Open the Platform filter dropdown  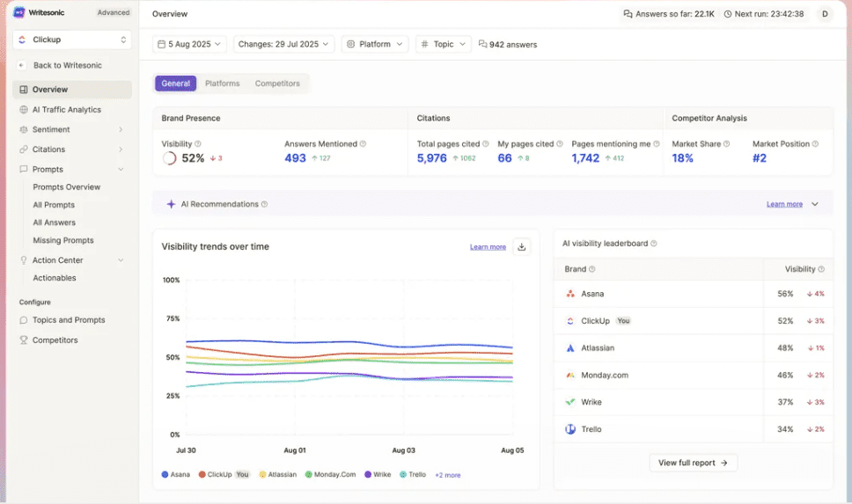click(x=375, y=44)
